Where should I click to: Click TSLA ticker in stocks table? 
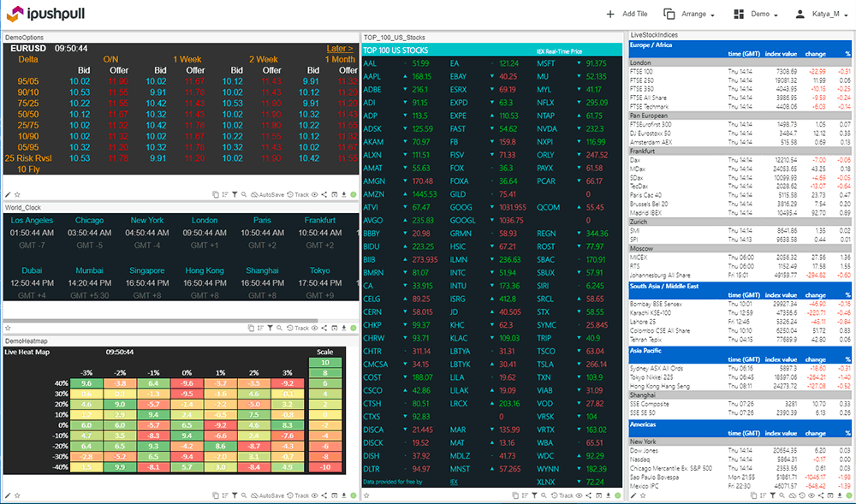[x=546, y=365]
